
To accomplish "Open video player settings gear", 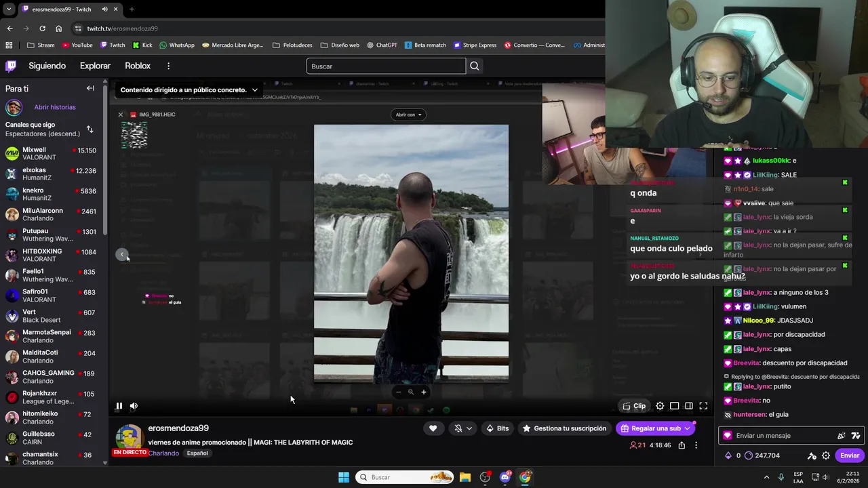I will [660, 406].
